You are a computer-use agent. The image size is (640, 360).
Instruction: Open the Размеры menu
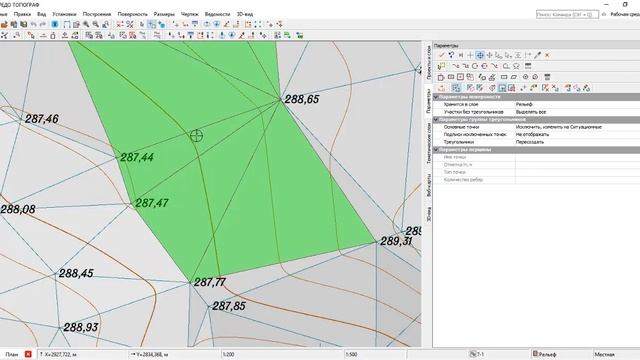coord(164,14)
